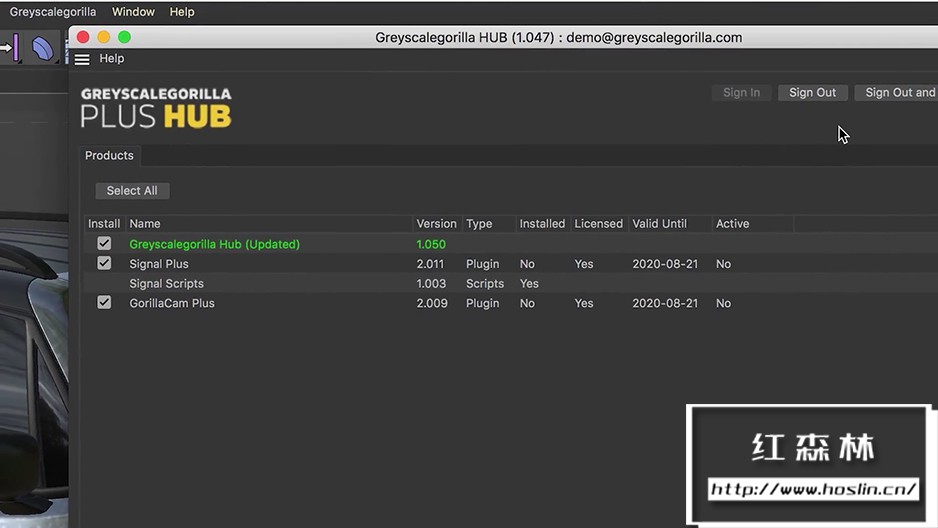The image size is (938, 528).
Task: Click the arrow tool icon in Cinema 4D toolbar
Action: (11, 48)
